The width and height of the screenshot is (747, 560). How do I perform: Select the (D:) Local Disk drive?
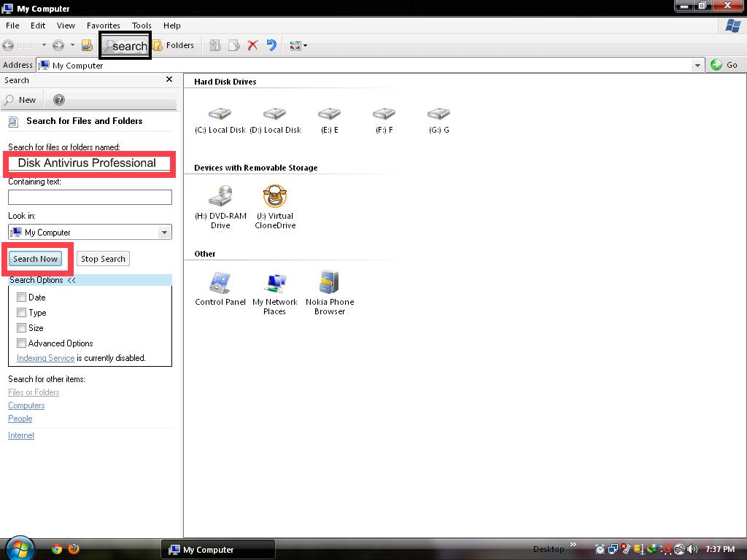tap(275, 120)
